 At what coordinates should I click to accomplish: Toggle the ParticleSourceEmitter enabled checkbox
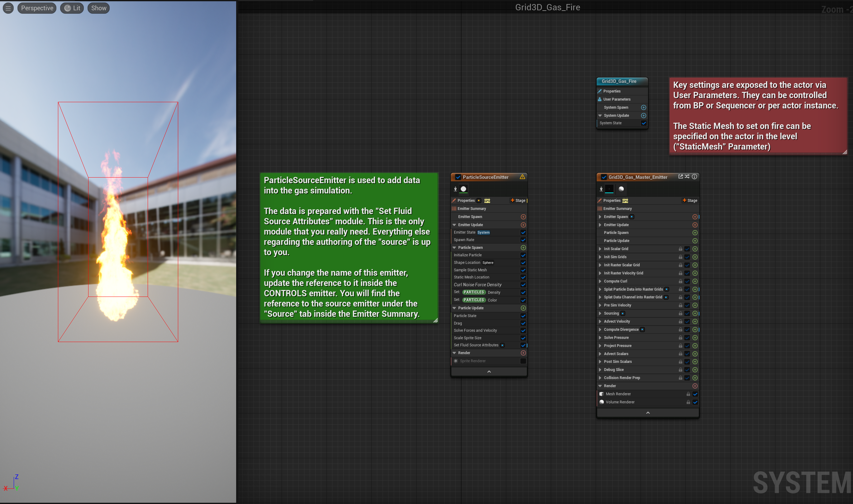point(458,177)
